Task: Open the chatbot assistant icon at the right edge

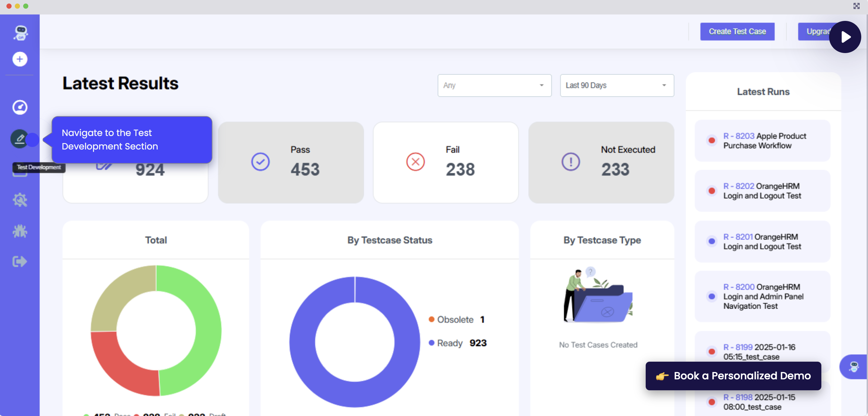Action: (x=853, y=366)
